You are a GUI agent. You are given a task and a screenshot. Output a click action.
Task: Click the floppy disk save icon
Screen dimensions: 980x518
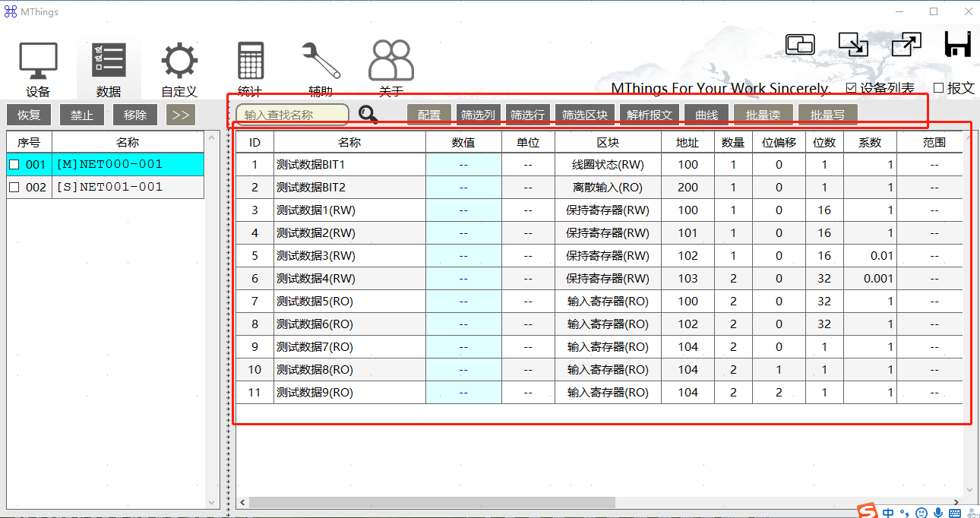pos(958,45)
